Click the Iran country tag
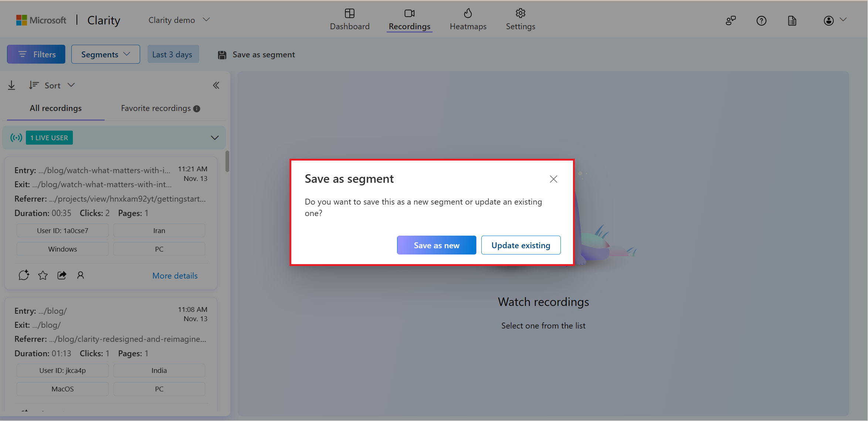This screenshot has width=868, height=421. click(159, 230)
